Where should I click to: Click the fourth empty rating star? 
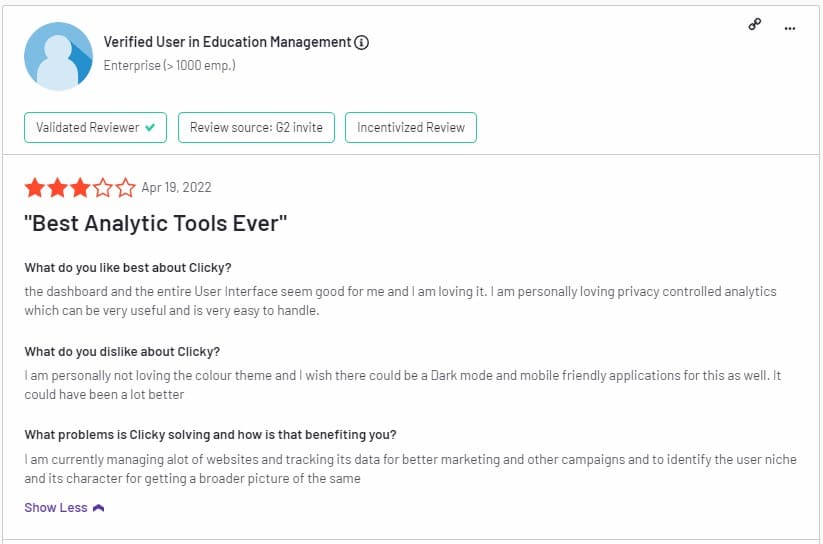click(102, 187)
